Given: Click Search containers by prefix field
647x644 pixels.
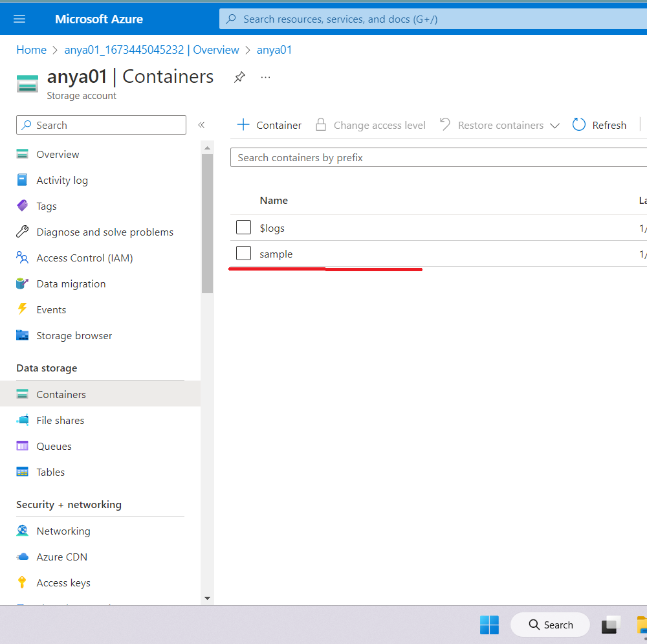Looking at the screenshot, I should click(x=439, y=157).
